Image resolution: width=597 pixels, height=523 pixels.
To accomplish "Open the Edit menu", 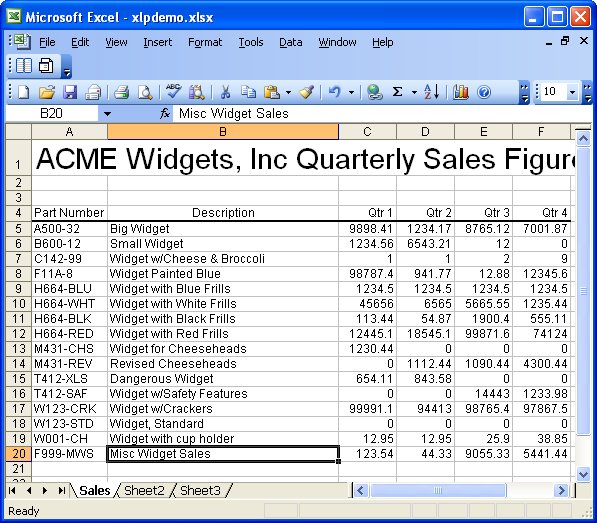I will click(80, 42).
